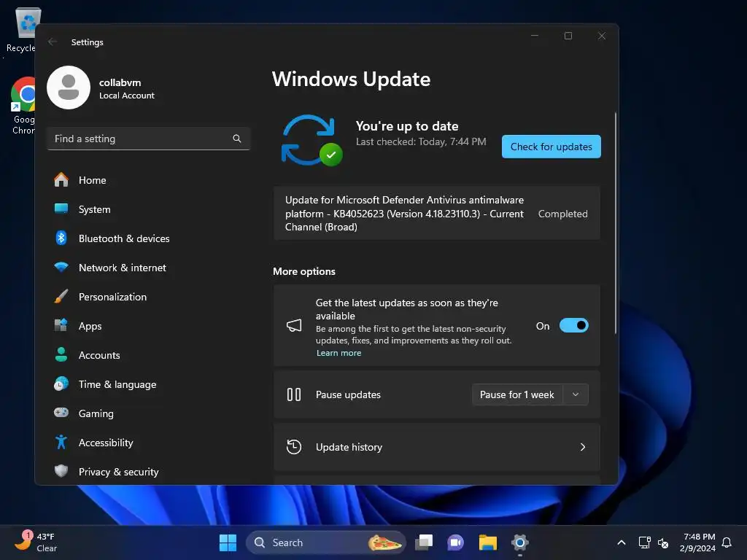Click the Accessibility figure icon
This screenshot has width=747, height=560.
61,443
